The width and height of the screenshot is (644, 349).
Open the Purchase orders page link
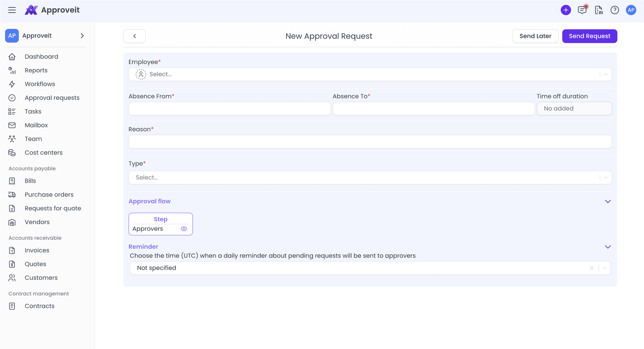[49, 194]
